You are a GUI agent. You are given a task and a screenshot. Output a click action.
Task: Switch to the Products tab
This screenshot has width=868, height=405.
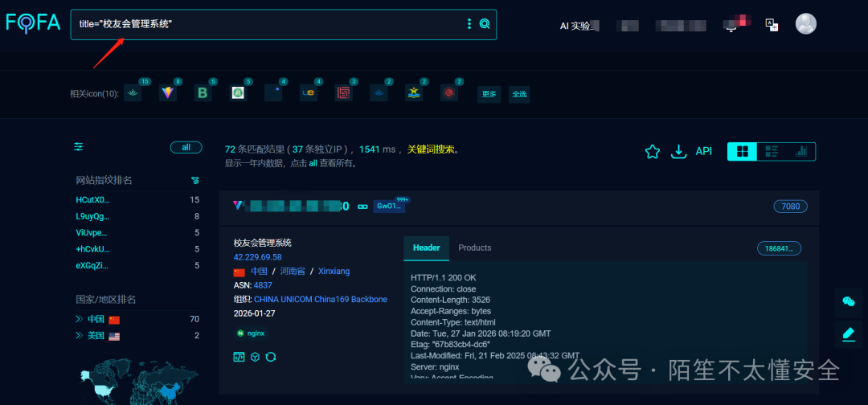tap(475, 247)
